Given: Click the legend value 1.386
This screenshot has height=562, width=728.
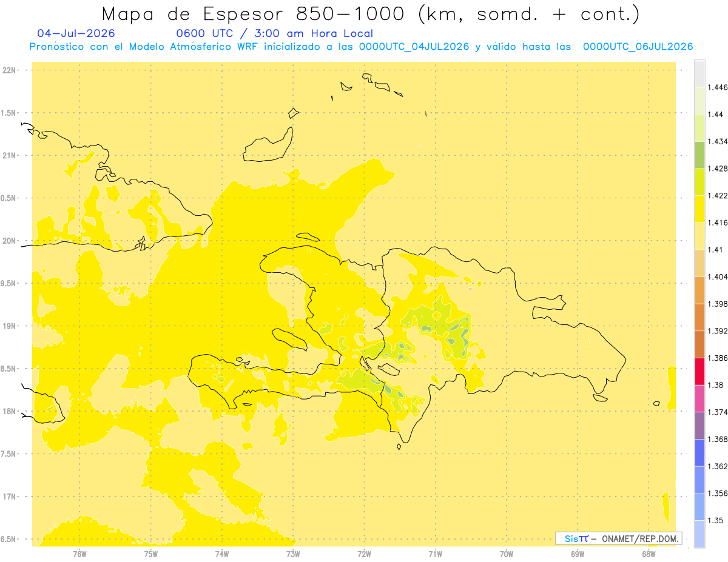Looking at the screenshot, I should 717,358.
